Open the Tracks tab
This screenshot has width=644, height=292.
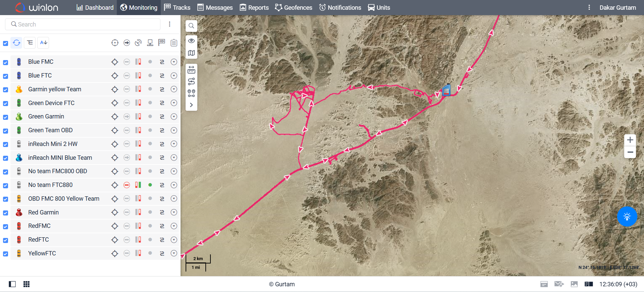[x=177, y=7]
